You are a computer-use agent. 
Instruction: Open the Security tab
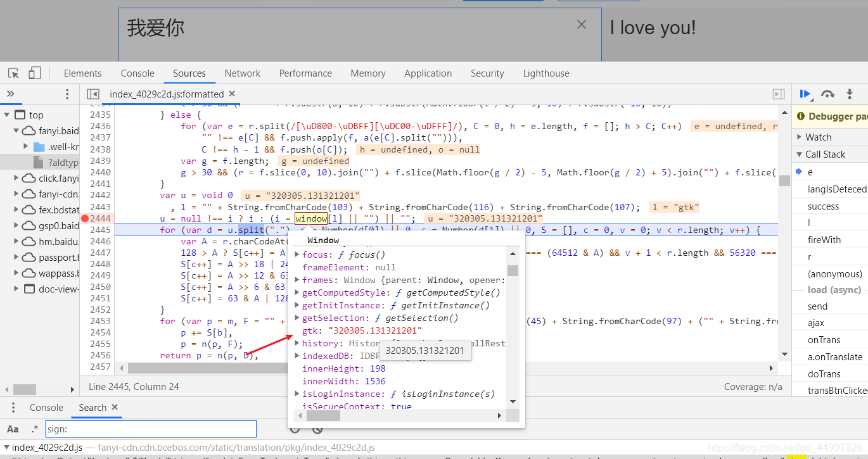click(487, 73)
